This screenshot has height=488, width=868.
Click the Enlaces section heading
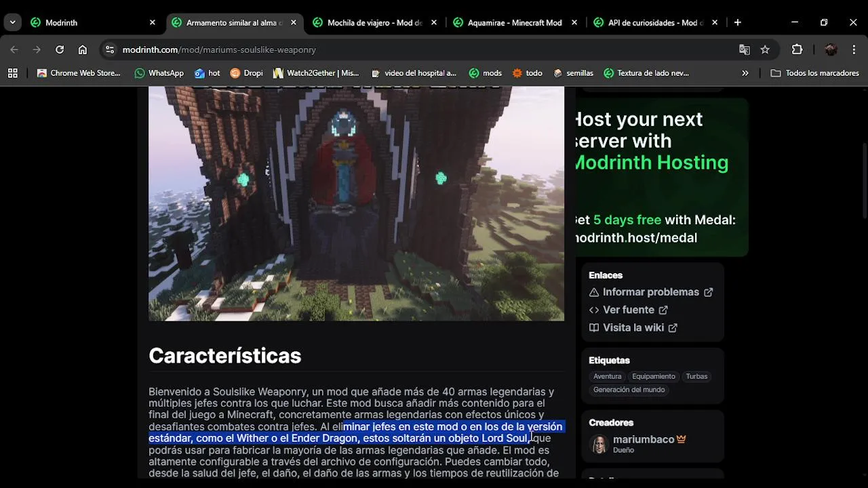[x=606, y=275]
